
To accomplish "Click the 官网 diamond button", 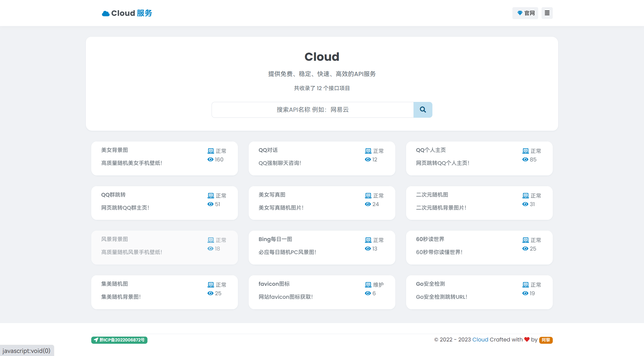I will 525,13.
